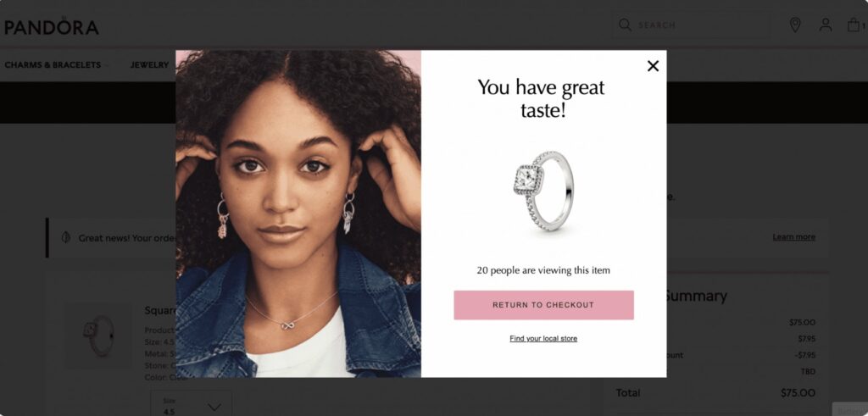Click the Learn more link
The width and height of the screenshot is (868, 416).
793,236
